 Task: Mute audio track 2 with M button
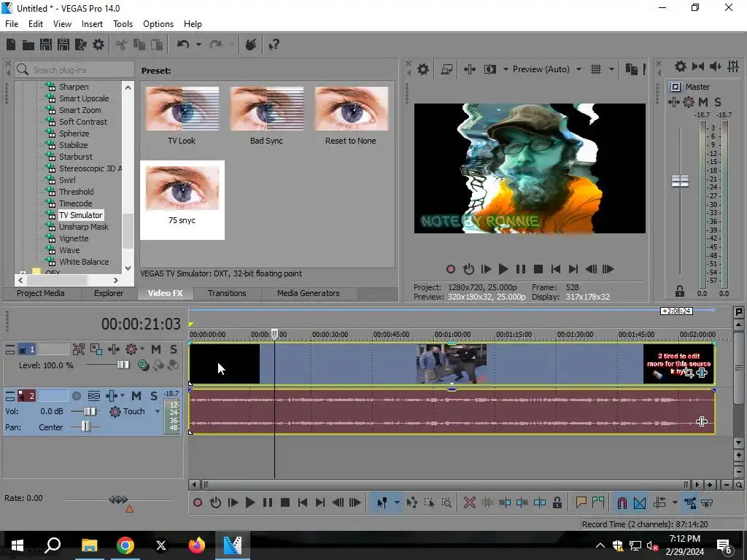point(136,396)
